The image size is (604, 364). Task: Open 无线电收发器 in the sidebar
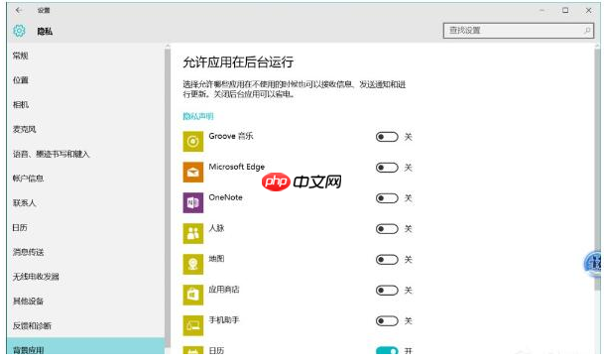coord(36,277)
